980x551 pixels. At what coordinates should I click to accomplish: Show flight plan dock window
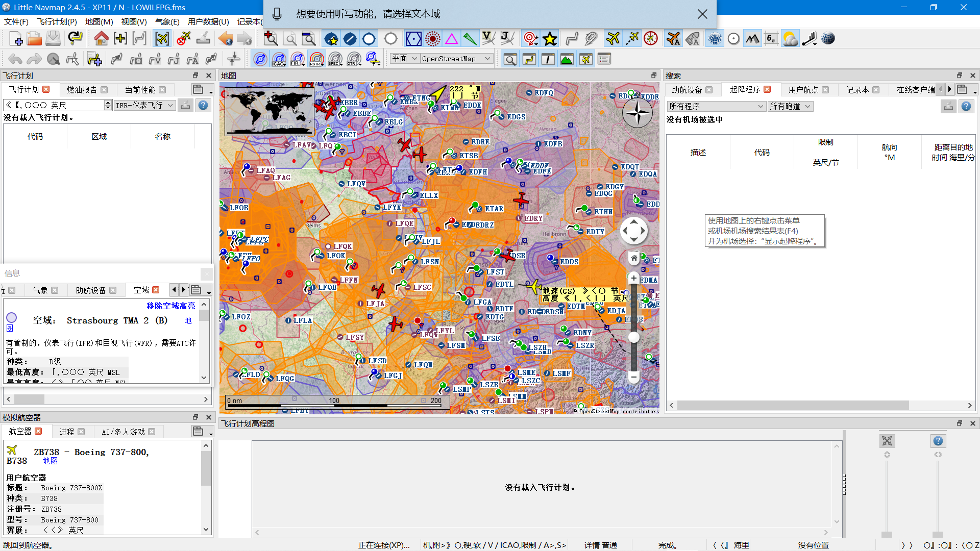[529, 59]
